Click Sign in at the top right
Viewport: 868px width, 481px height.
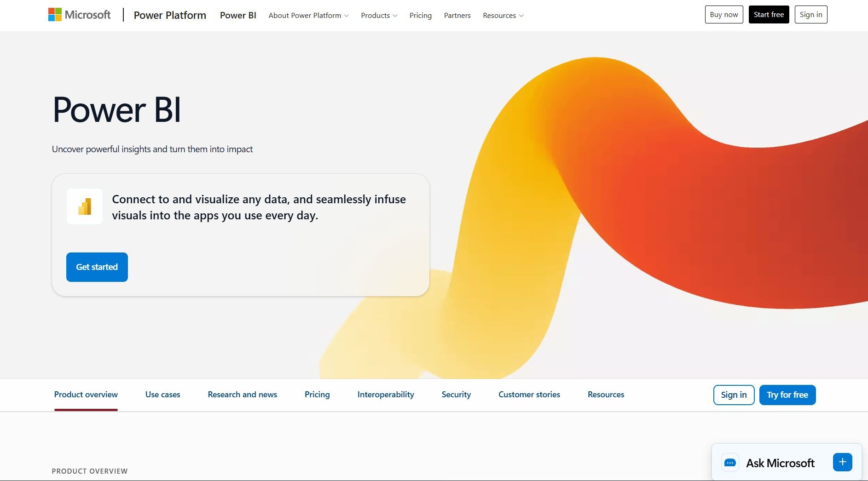click(x=811, y=15)
